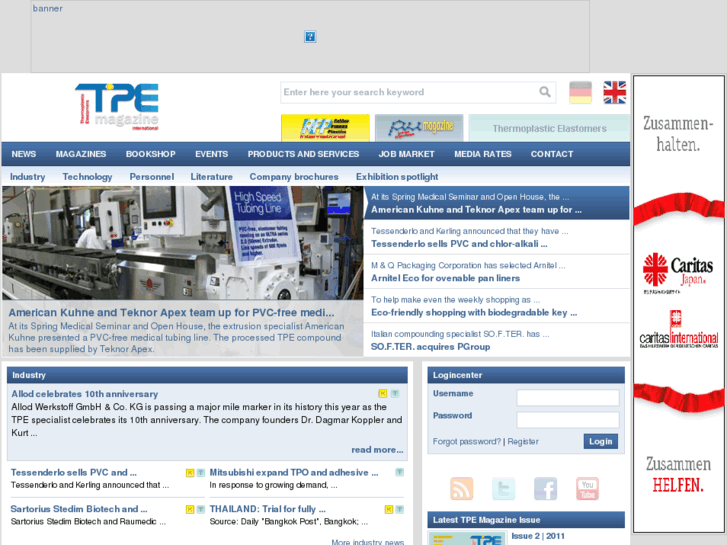Open the EVENTS menu
Image resolution: width=727 pixels, height=545 pixels.
[x=211, y=154]
